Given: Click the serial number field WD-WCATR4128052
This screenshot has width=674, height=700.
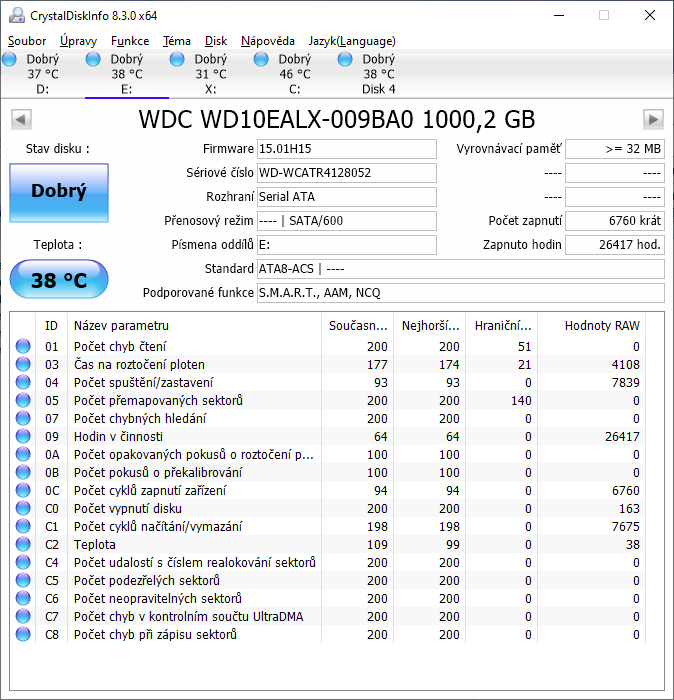Looking at the screenshot, I should pyautogui.click(x=347, y=173).
